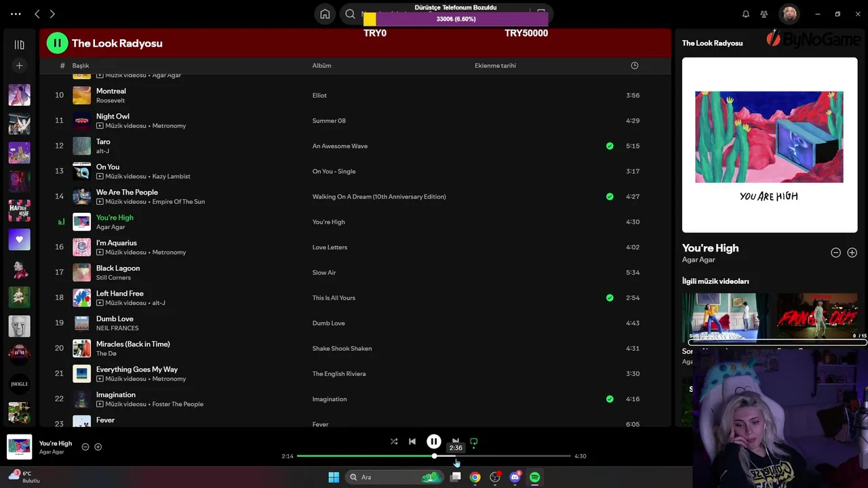This screenshot has height=488, width=868.
Task: Skip to the previous track
Action: click(x=412, y=441)
